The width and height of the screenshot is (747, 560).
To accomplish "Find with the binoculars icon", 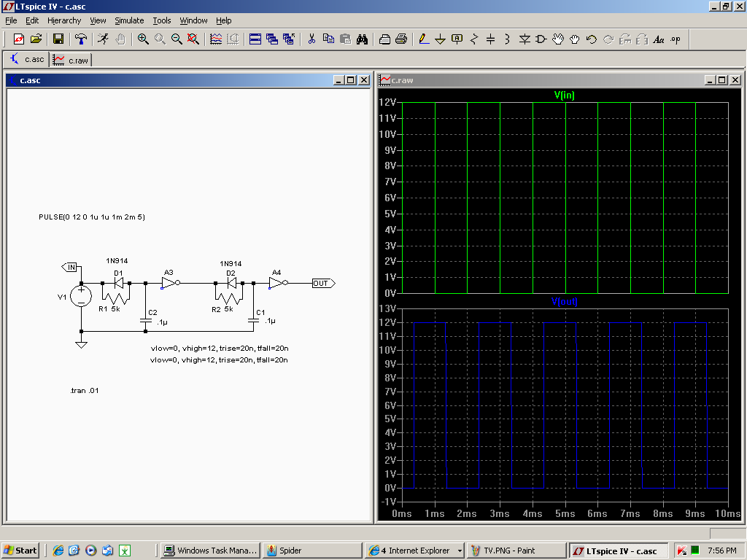I will click(x=362, y=39).
